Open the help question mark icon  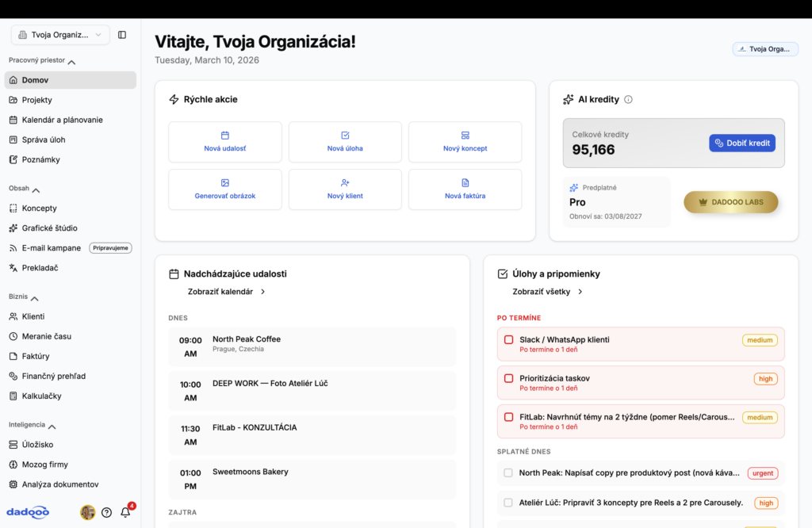(107, 512)
